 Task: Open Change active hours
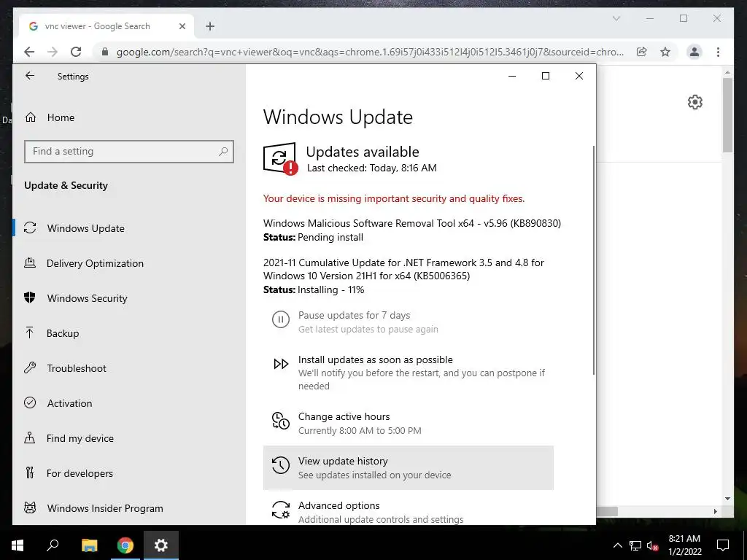click(x=409, y=424)
